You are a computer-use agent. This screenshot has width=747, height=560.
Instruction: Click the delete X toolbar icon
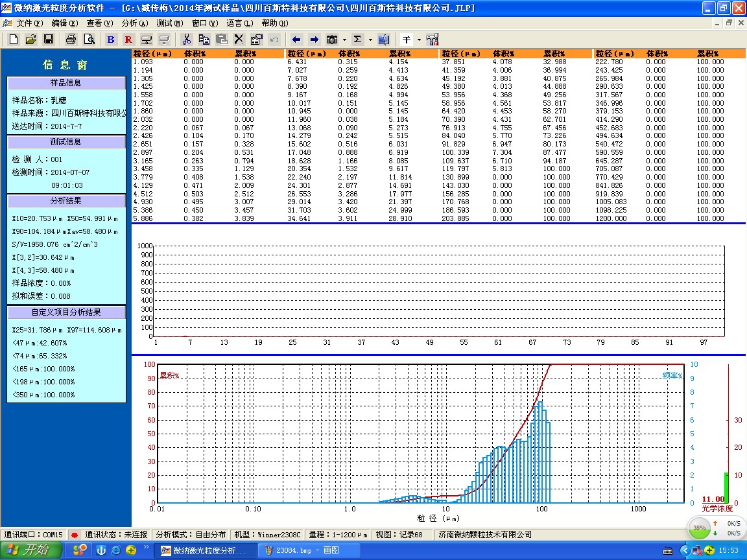[239, 40]
